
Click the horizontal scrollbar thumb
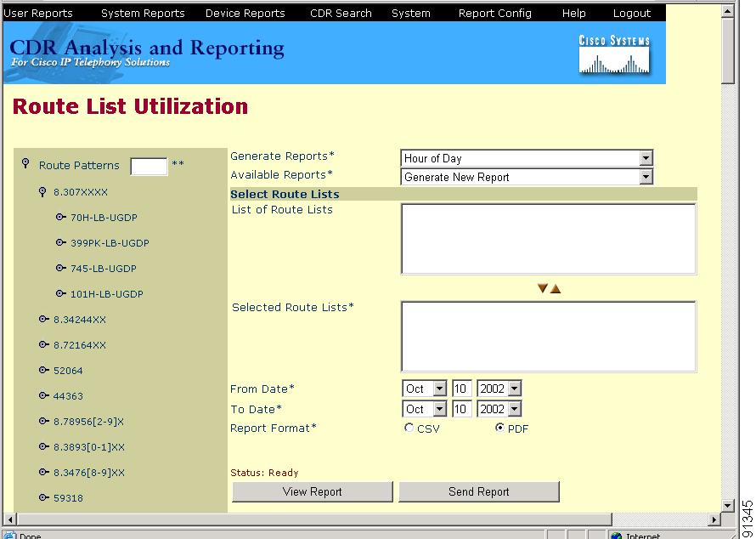[314, 519]
